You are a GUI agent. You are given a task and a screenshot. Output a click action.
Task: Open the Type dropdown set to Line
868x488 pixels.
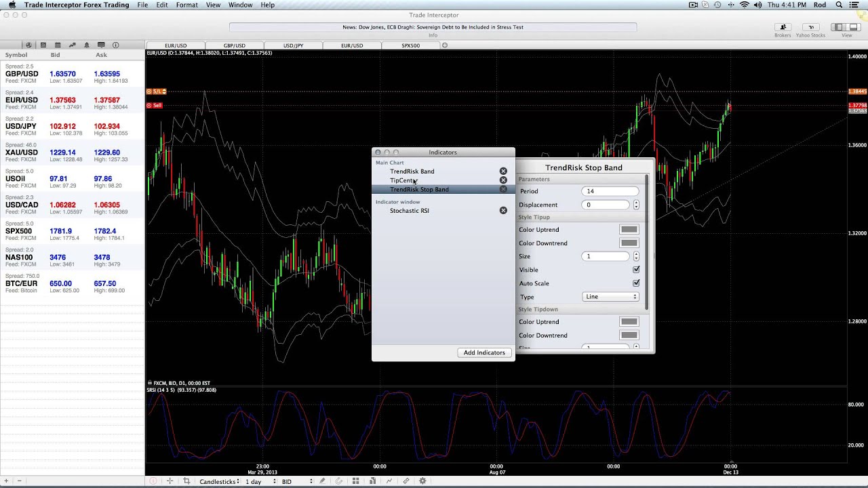click(610, 297)
